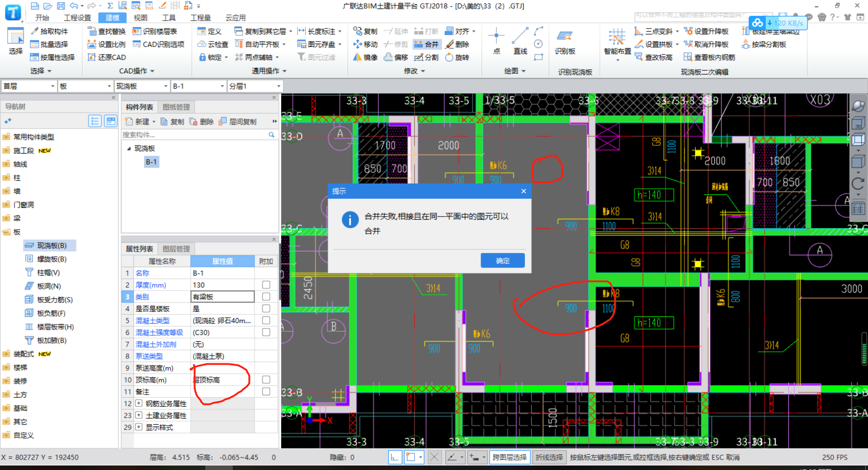Confirm dialog with 确定 button

click(503, 261)
